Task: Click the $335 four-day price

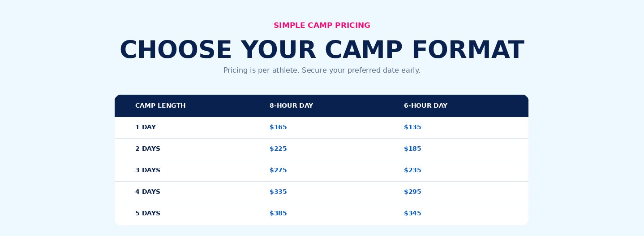Action: point(278,192)
